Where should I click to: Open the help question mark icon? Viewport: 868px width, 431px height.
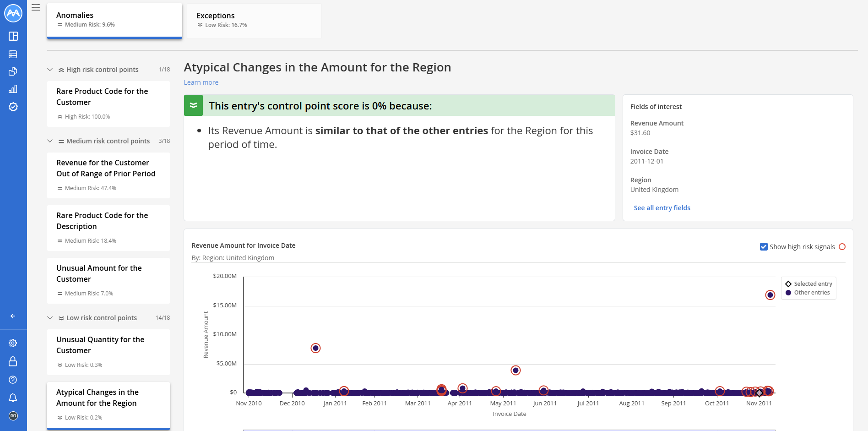pyautogui.click(x=13, y=380)
